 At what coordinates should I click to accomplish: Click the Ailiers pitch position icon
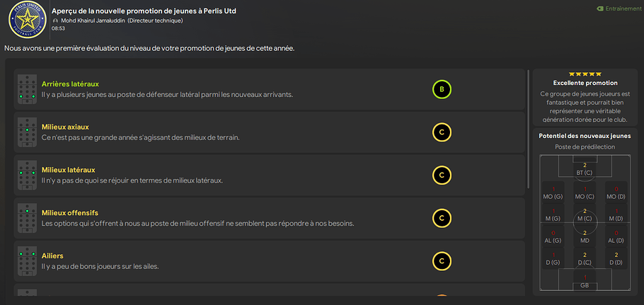(27, 261)
